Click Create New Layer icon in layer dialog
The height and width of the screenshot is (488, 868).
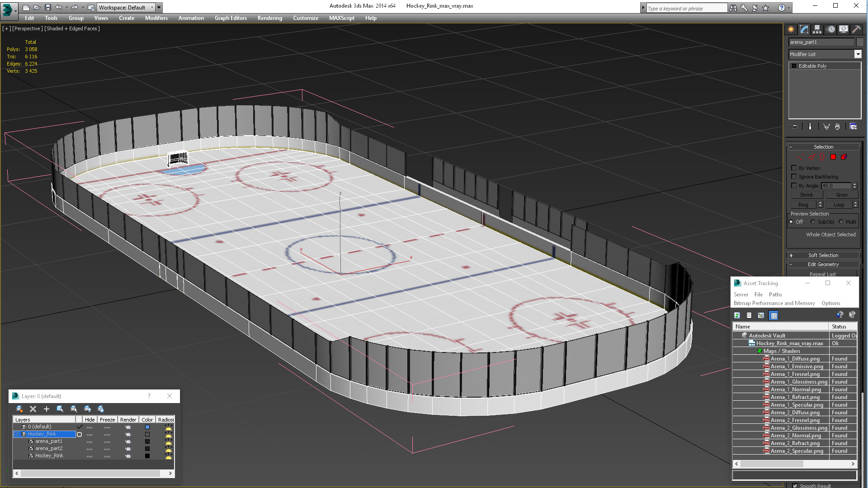[19, 408]
